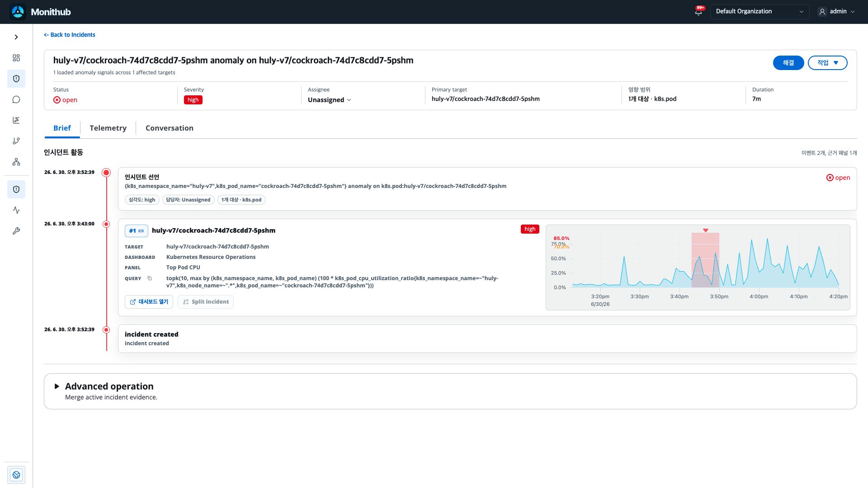Open the 작업 actions dropdown

coord(827,63)
